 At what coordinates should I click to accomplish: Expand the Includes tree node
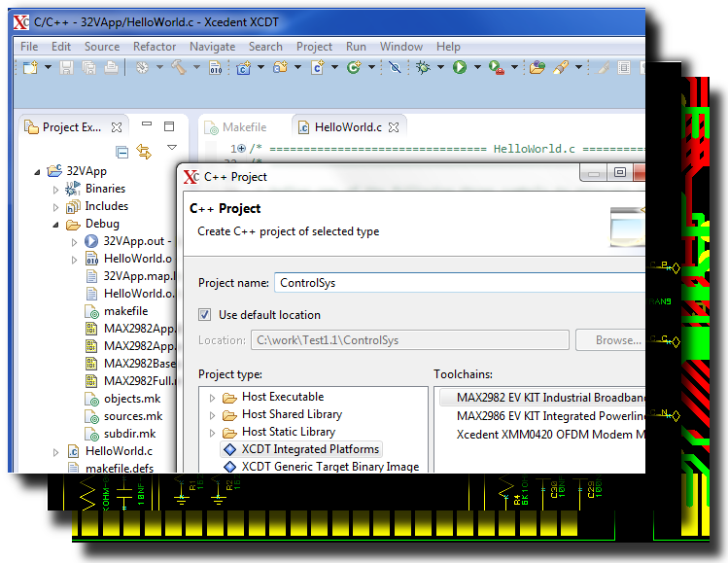[55, 207]
